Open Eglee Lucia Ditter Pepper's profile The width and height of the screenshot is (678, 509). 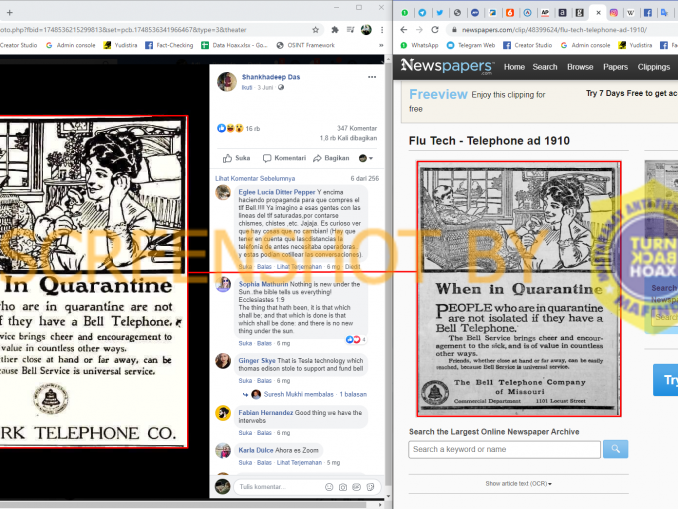pyautogui.click(x=277, y=192)
